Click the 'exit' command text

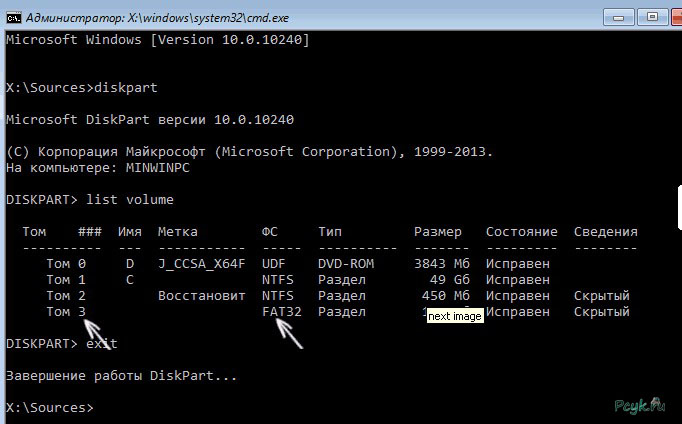103,343
